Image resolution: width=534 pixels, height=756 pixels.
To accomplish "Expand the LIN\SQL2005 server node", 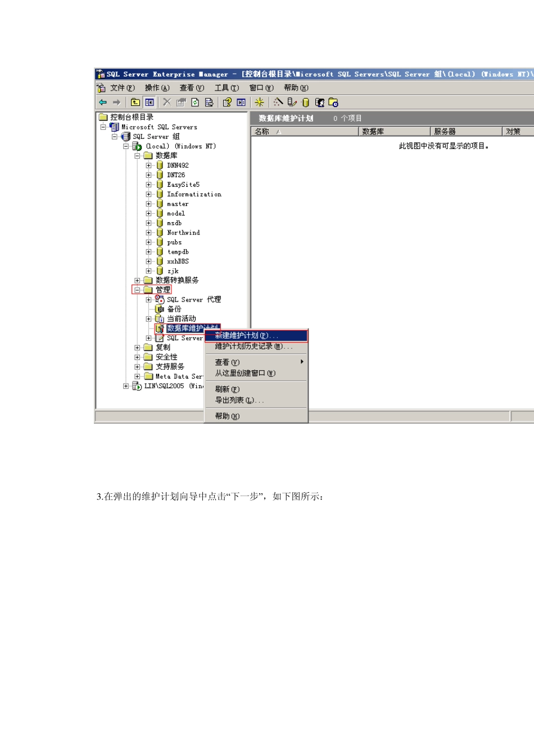I will tap(126, 386).
